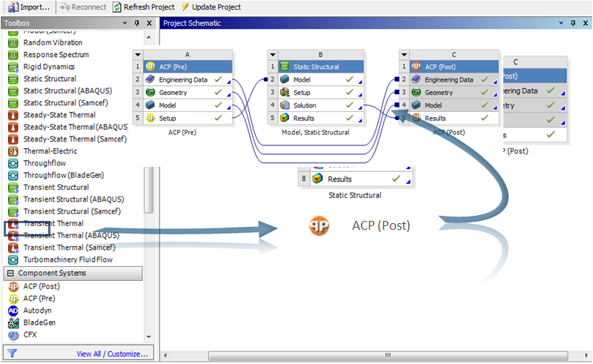Select the Geometry cell in system A

[188, 93]
